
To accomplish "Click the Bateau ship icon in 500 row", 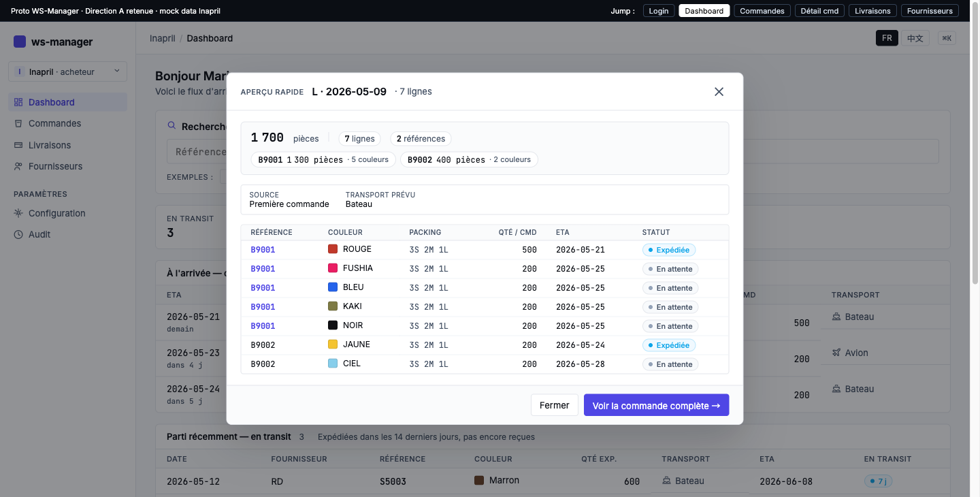I will [x=836, y=317].
